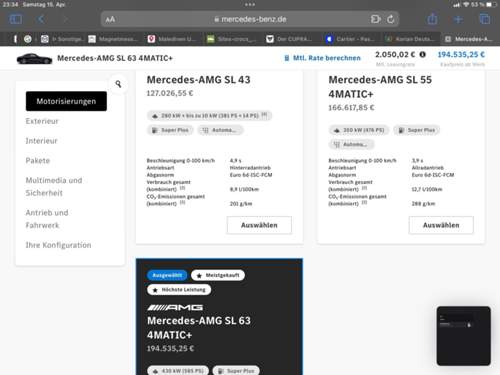This screenshot has width=500, height=375.
Task: Click the Mercedes-AMG SL 63 4MATIC+ card title
Action: [x=199, y=328]
